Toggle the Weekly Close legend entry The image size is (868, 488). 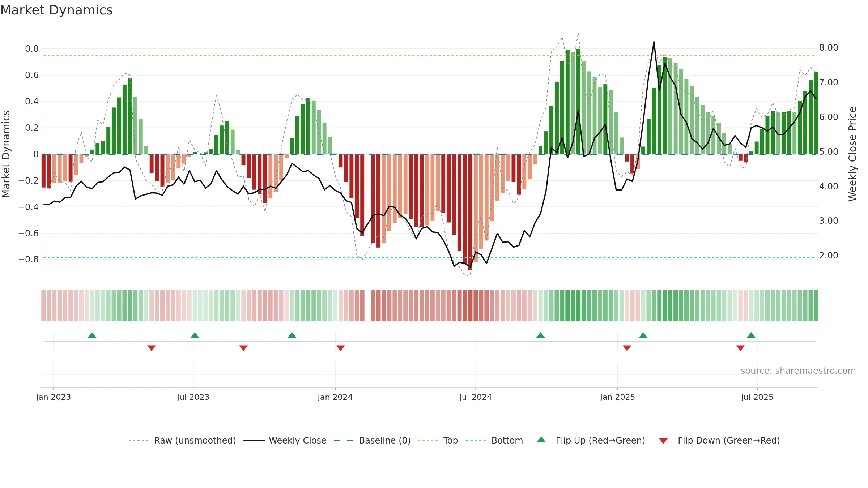(298, 440)
